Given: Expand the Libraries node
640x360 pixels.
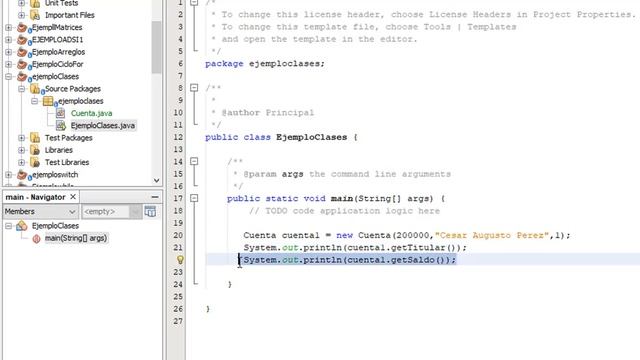Looking at the screenshot, I should pos(22,150).
